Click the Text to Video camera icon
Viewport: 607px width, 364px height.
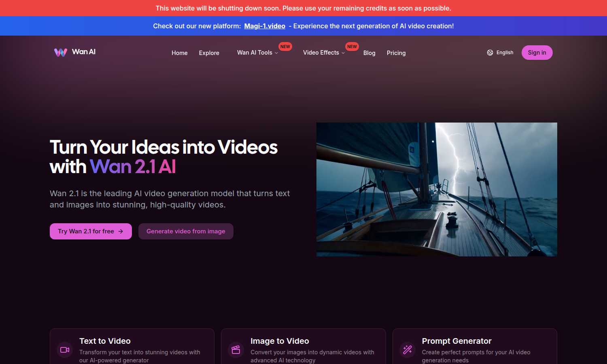tap(65, 350)
